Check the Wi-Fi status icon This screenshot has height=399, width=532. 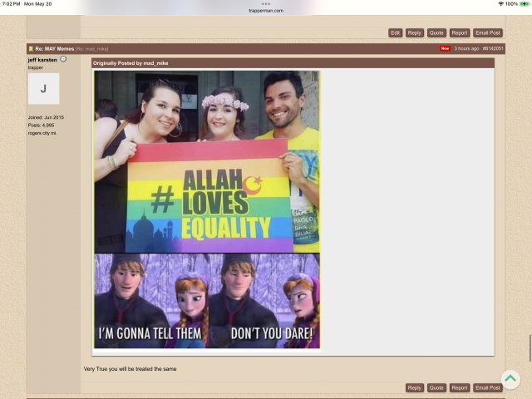coord(500,3)
